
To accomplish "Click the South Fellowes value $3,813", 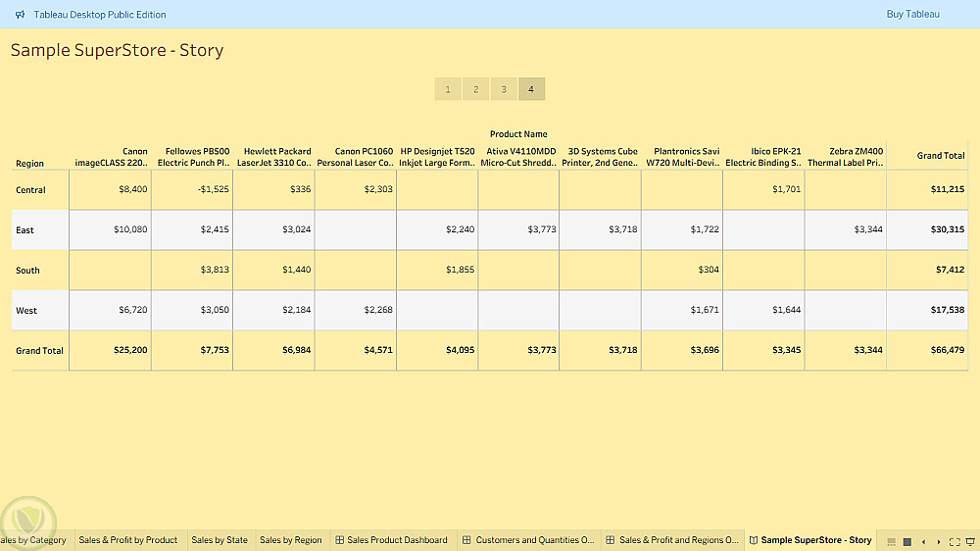I will point(215,269).
